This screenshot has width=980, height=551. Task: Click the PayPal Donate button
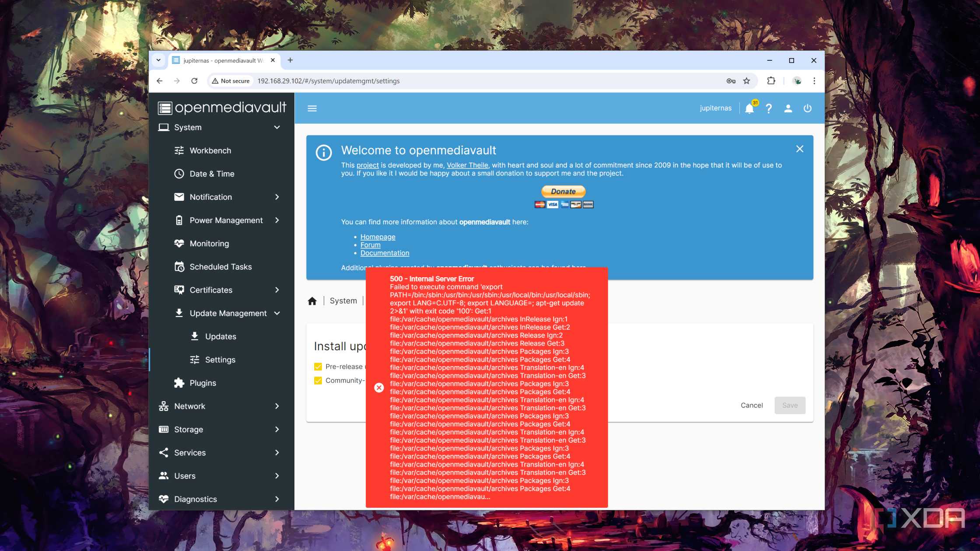coord(563,191)
